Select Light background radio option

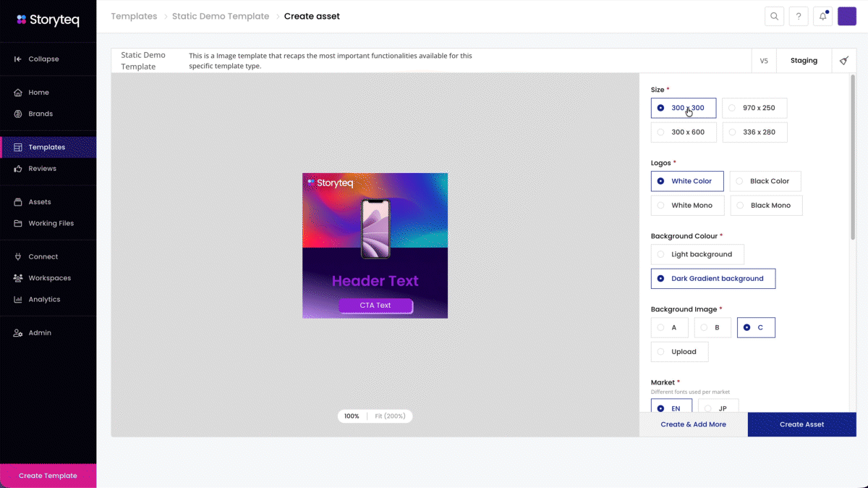click(x=697, y=254)
